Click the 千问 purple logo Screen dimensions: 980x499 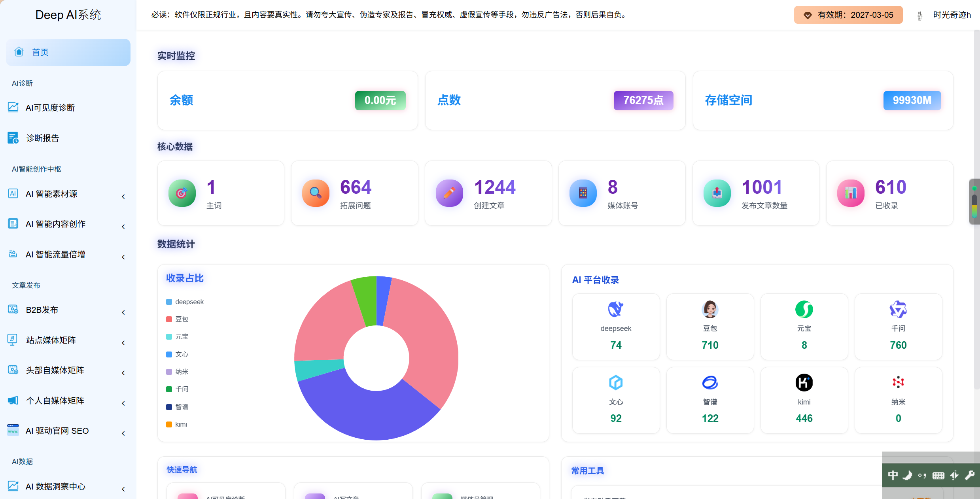(898, 309)
